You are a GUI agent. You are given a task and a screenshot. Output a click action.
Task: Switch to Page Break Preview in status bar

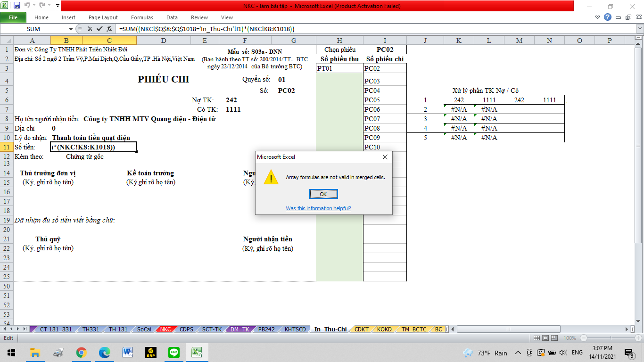[x=554, y=338]
